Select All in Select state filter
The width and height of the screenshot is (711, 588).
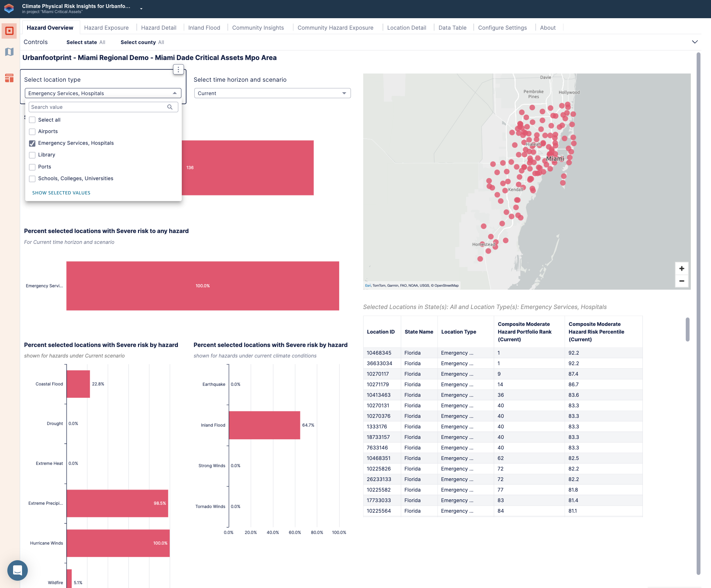click(104, 42)
